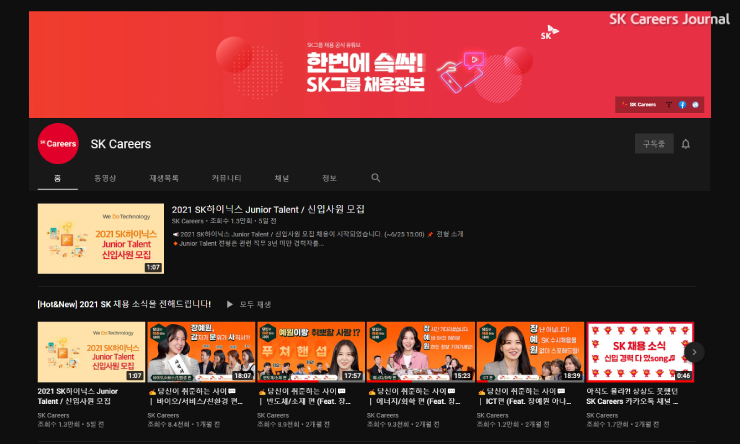
Task: Open the 17:57 푸처핸섭 video thumbnail
Action: coord(311,352)
